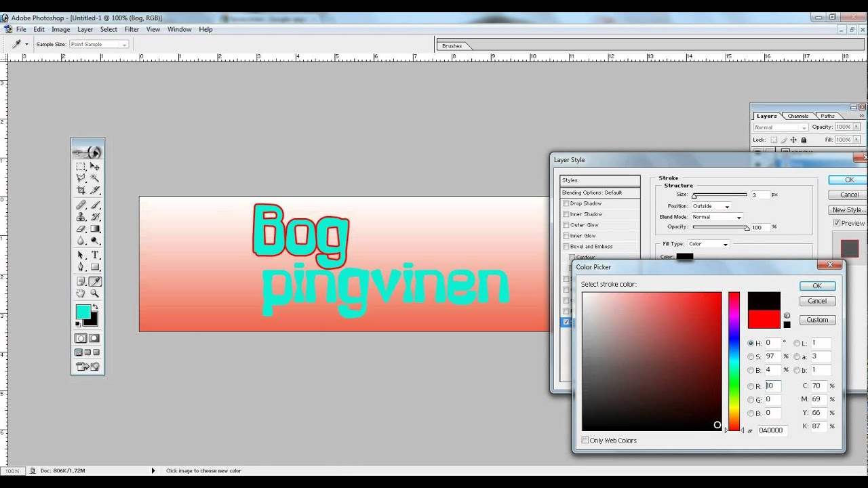Select the R red radio button
The image size is (868, 488).
751,386
